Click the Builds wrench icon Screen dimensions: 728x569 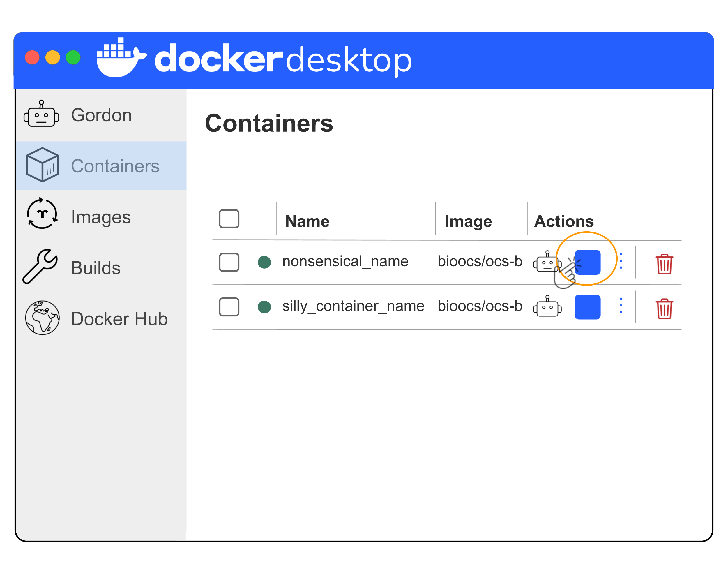click(40, 267)
